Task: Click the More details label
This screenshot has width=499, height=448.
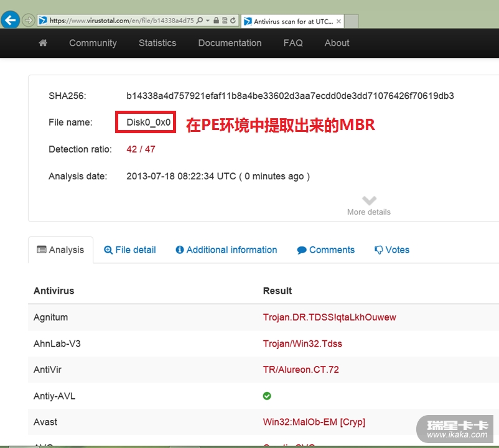Action: tap(369, 212)
